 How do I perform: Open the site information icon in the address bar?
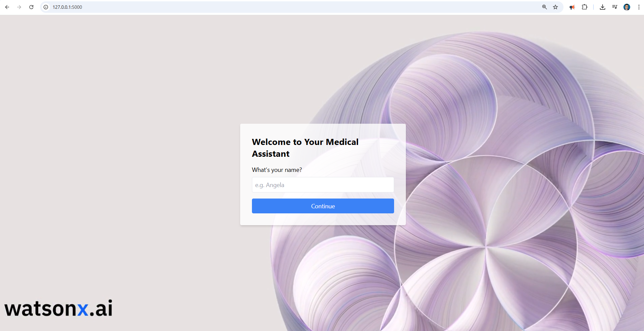pos(46,7)
